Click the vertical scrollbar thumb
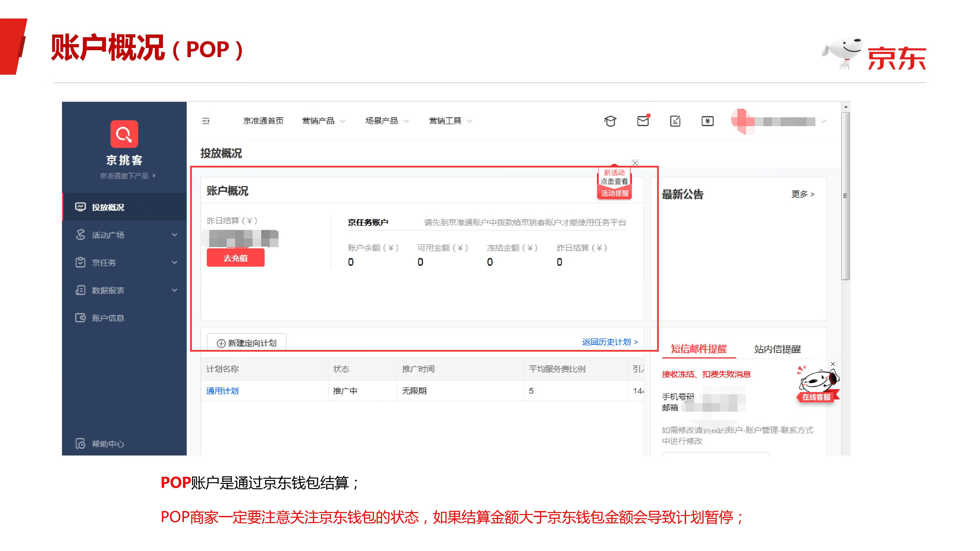Image resolution: width=980 pixels, height=551 pixels. pos(846,196)
